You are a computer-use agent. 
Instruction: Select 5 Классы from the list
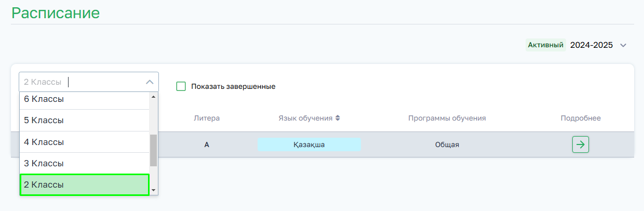[x=84, y=120]
